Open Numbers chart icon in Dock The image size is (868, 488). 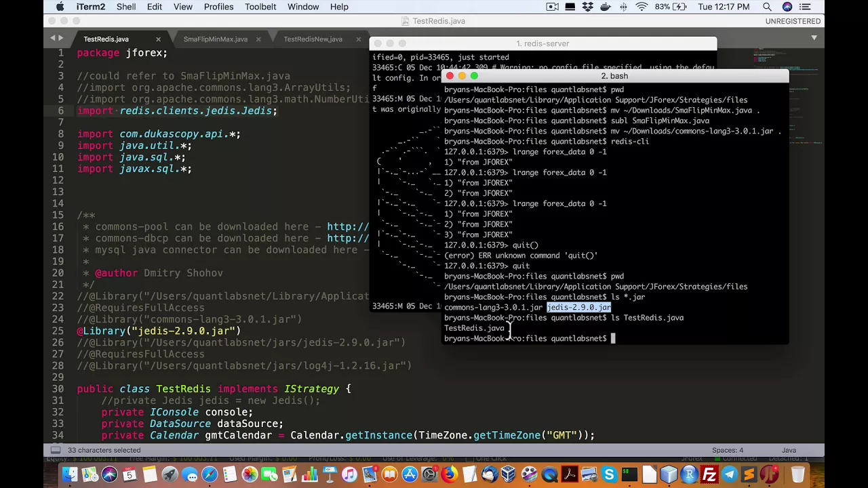[x=309, y=474]
